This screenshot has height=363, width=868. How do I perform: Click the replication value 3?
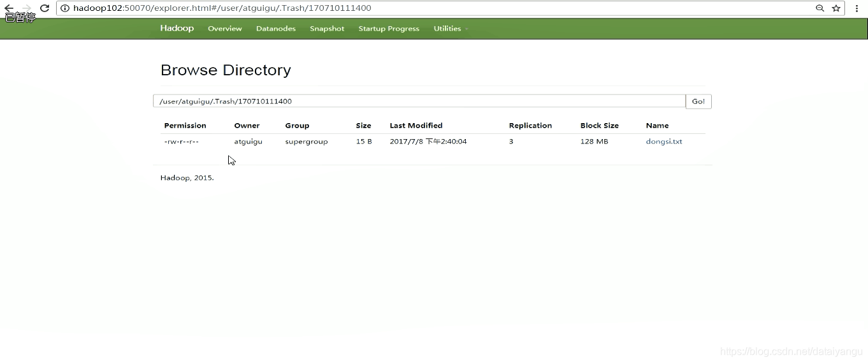511,142
